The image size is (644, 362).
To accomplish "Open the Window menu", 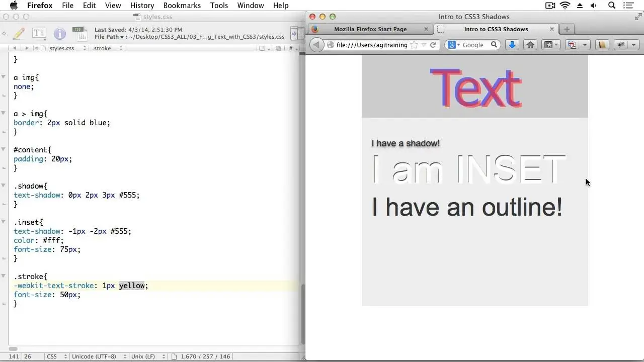I will pyautogui.click(x=251, y=6).
